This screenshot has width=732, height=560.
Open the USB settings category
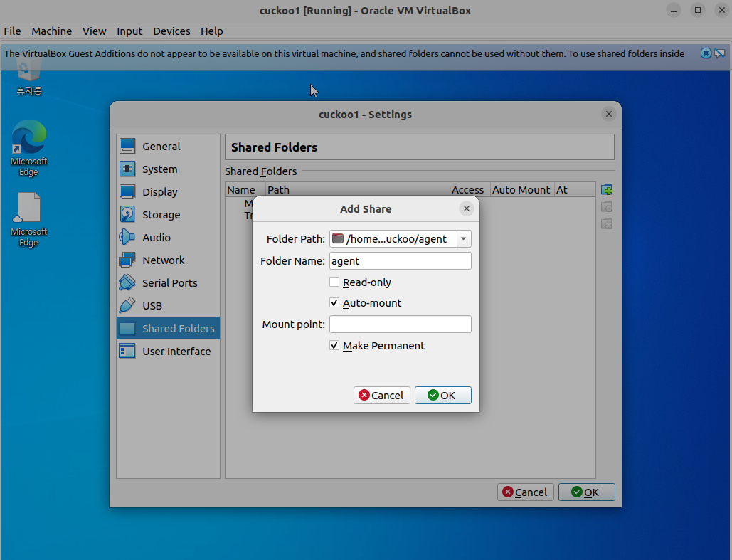(x=168, y=306)
